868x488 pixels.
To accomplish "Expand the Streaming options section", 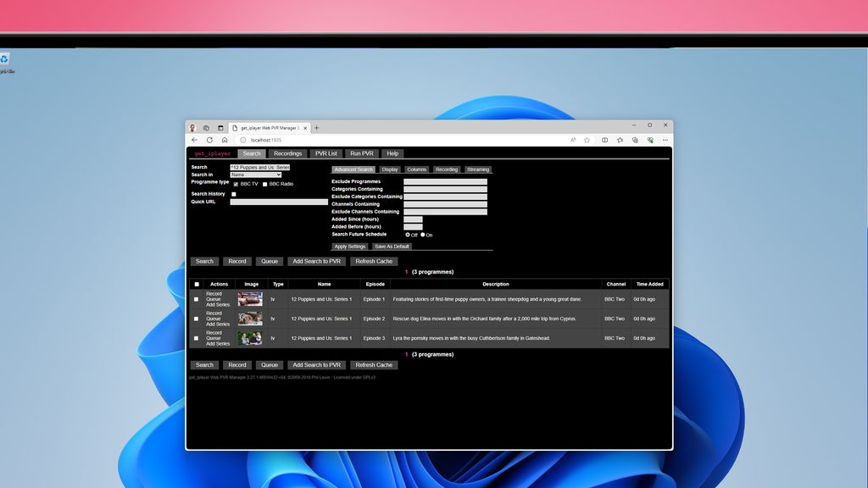I will click(478, 169).
